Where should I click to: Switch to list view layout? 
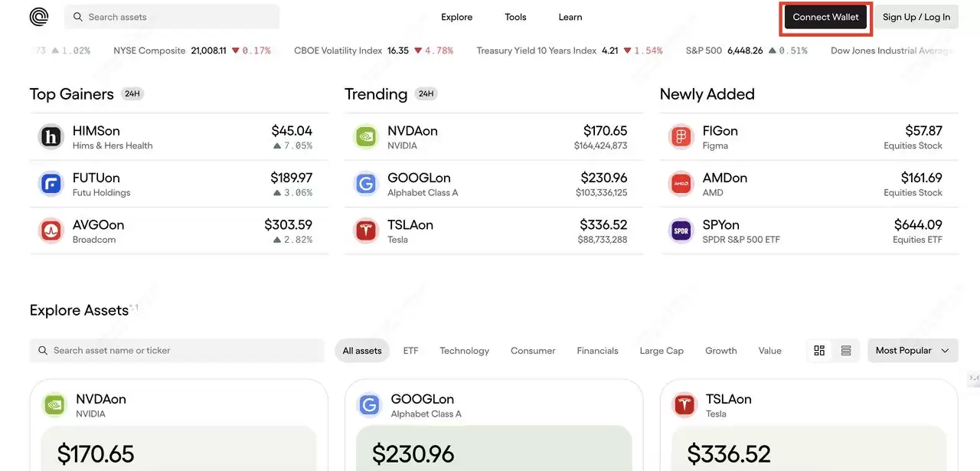click(x=846, y=350)
